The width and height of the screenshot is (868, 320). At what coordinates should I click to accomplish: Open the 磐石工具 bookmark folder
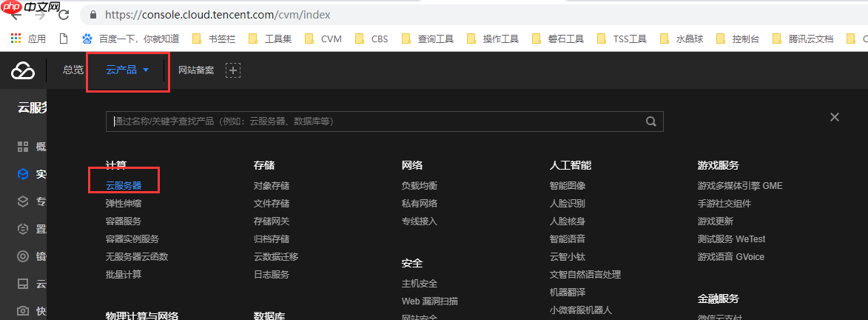coord(558,39)
